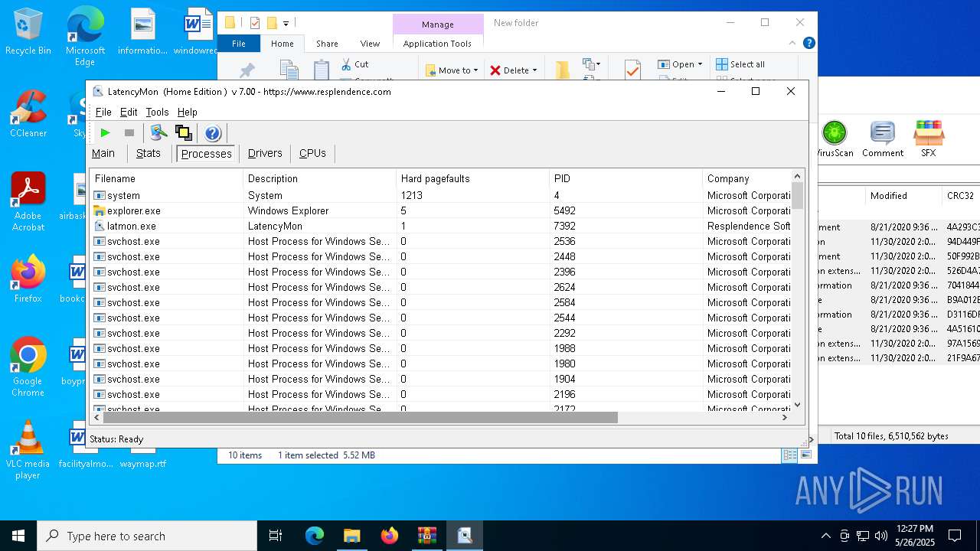Click the vertical scrollbar down arrow in process list

click(x=797, y=405)
